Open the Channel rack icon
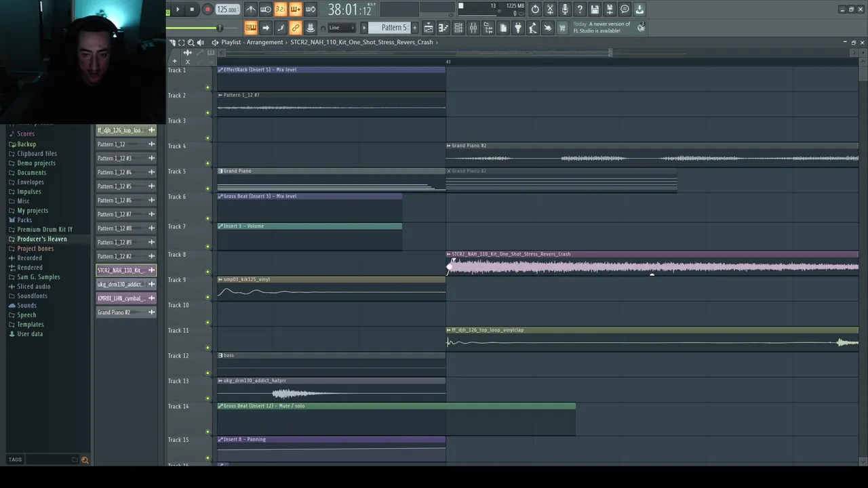868x488 pixels. pyautogui.click(x=458, y=28)
